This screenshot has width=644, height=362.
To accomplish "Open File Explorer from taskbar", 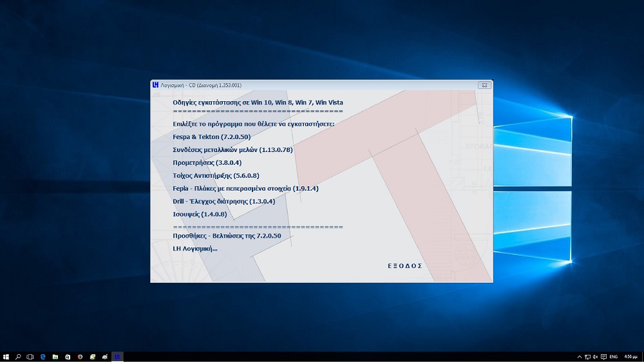I will (x=55, y=357).
